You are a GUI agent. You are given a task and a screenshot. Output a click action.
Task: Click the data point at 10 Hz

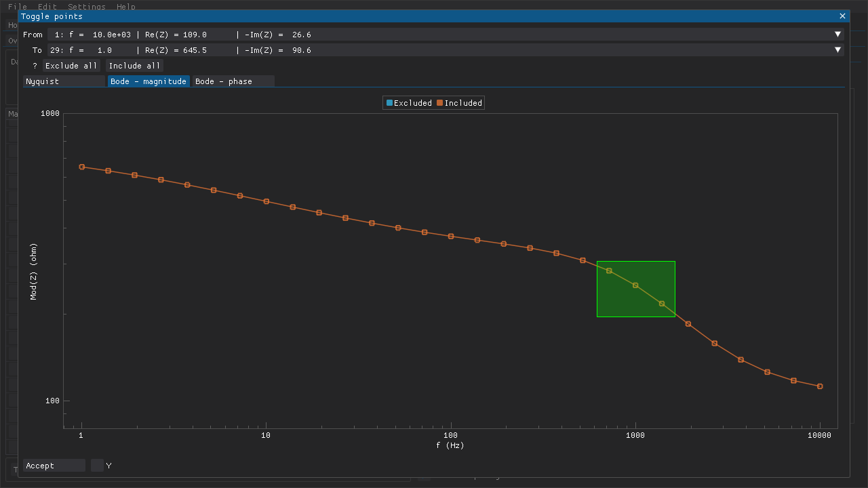click(267, 201)
